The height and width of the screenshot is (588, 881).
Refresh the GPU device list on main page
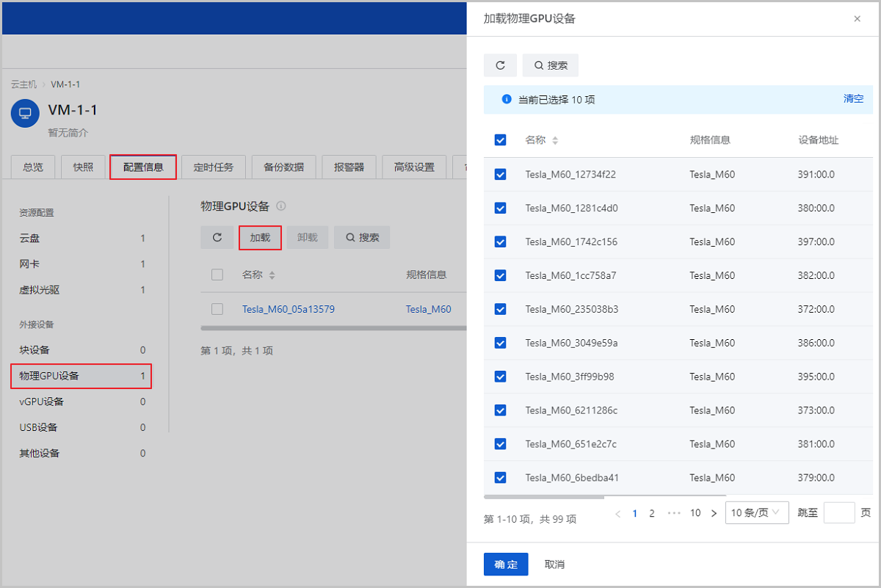pyautogui.click(x=217, y=238)
